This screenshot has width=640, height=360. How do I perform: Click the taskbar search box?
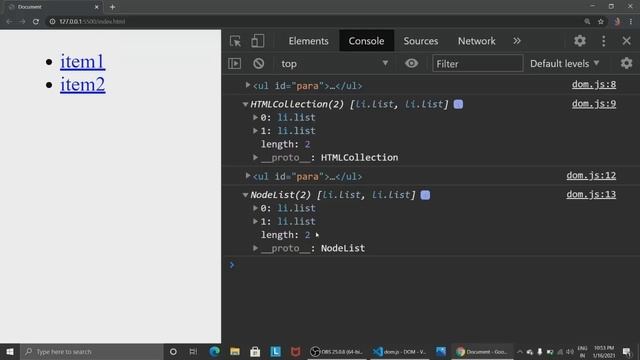(x=92, y=351)
